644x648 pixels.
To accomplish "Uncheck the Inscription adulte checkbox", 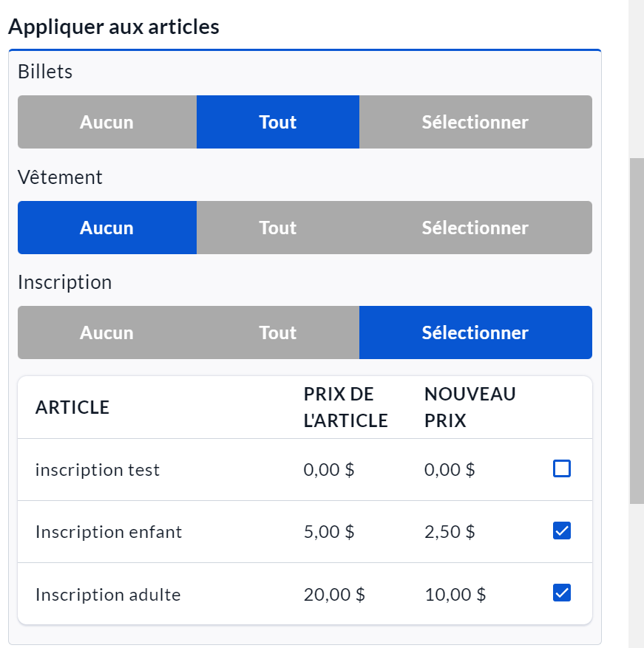I will pyautogui.click(x=562, y=593).
